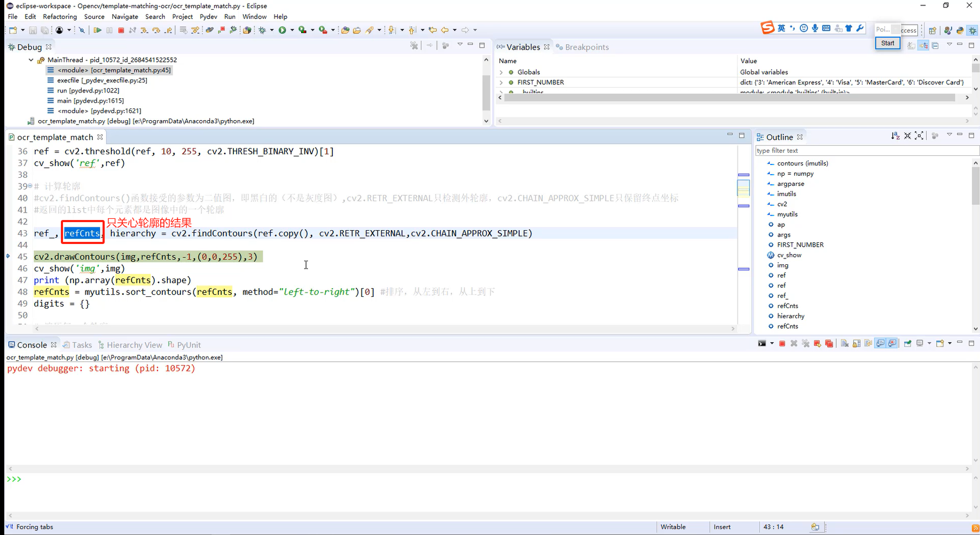Switch to the PyUnit tab
Screen dimensions: 980x535
tap(184, 345)
